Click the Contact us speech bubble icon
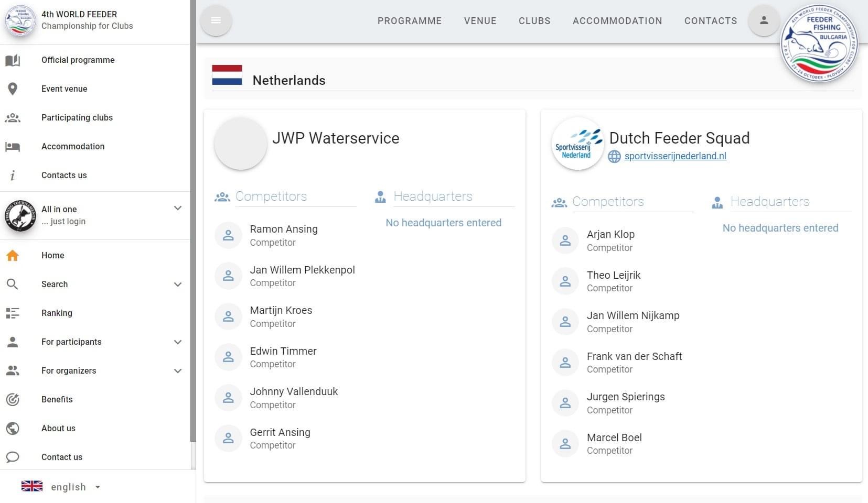The height and width of the screenshot is (503, 868). tap(13, 457)
